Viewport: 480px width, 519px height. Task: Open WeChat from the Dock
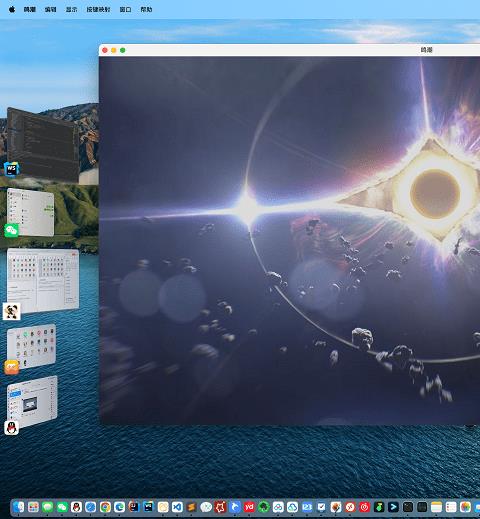coord(62,507)
